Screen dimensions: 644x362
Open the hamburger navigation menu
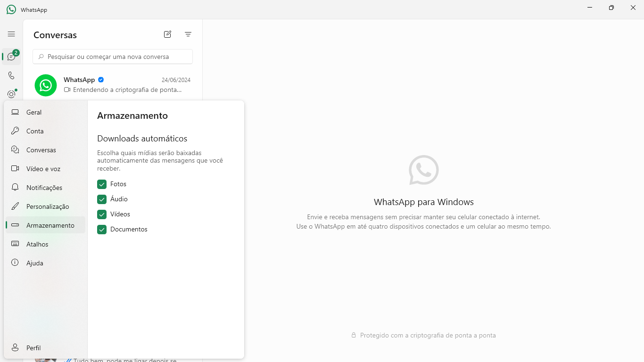coord(11,34)
